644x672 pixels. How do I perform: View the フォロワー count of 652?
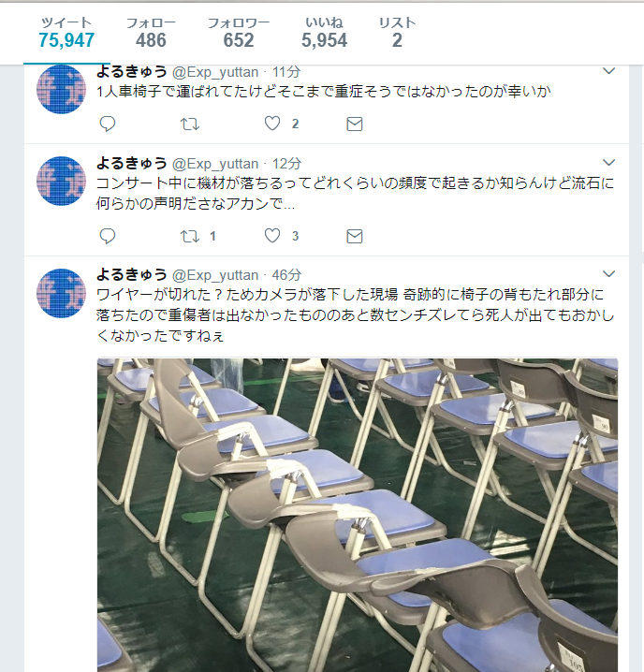coord(239,34)
